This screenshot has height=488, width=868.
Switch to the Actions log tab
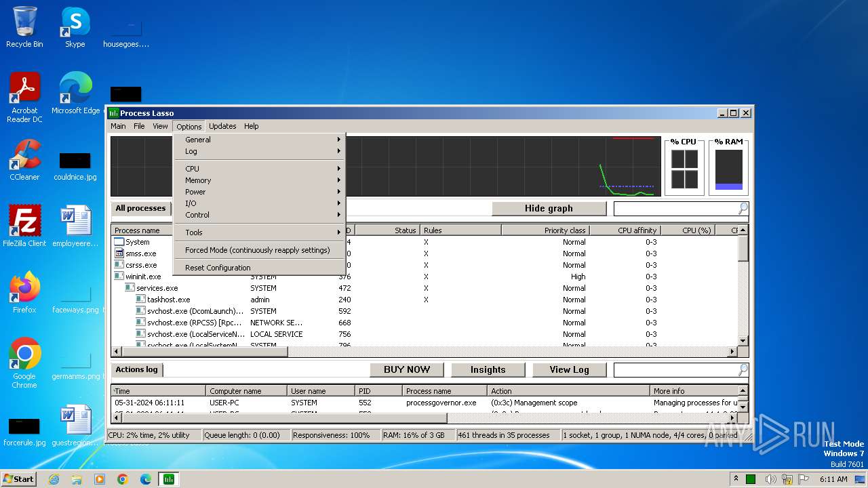click(x=136, y=369)
